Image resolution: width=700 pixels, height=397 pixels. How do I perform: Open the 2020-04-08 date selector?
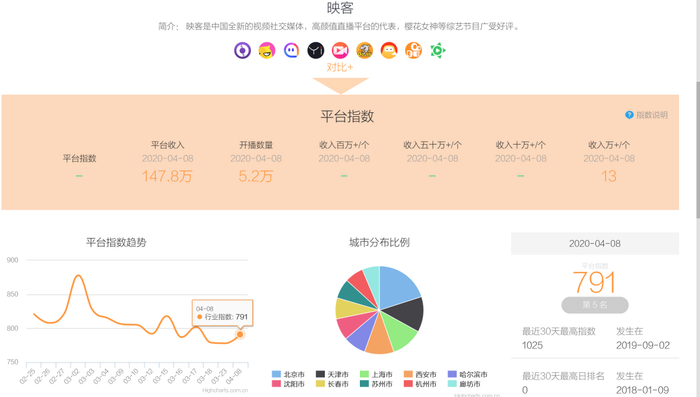[595, 243]
